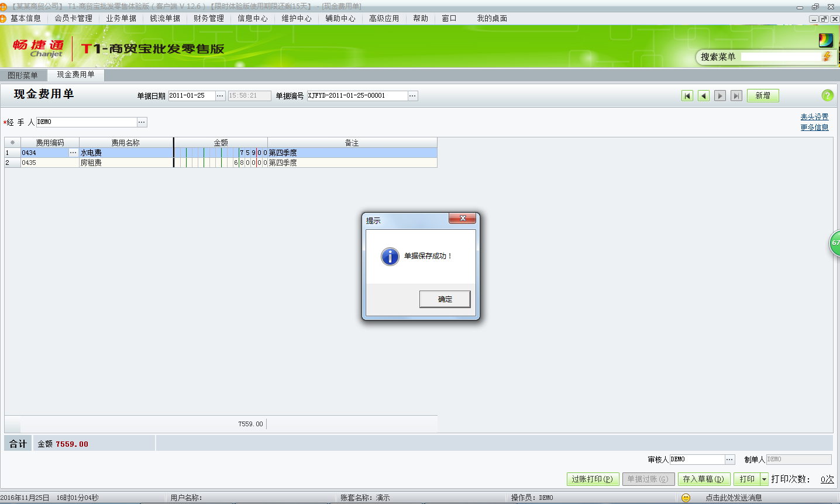The image size is (840, 504).
Task: Click the colorful skin icon in banner
Action: click(826, 40)
